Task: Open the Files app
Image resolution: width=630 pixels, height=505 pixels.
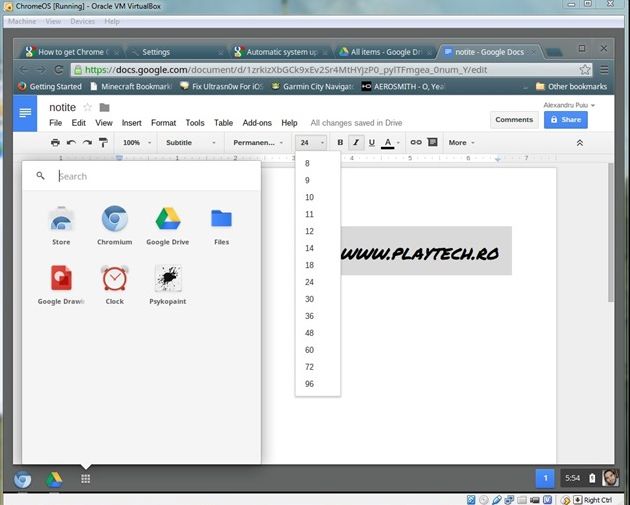Action: tap(221, 225)
